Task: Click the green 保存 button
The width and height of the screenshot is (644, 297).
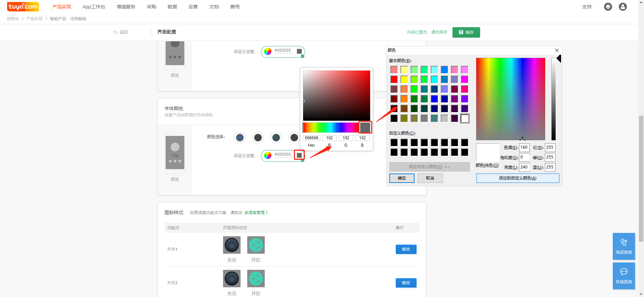Action: pos(466,32)
